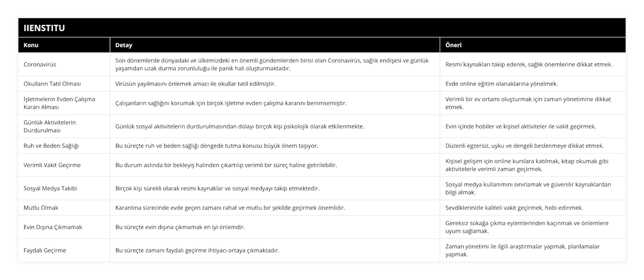Select the suggestion about following resmi kaynakları
The width and height of the screenshot is (644, 280).
coord(529,64)
